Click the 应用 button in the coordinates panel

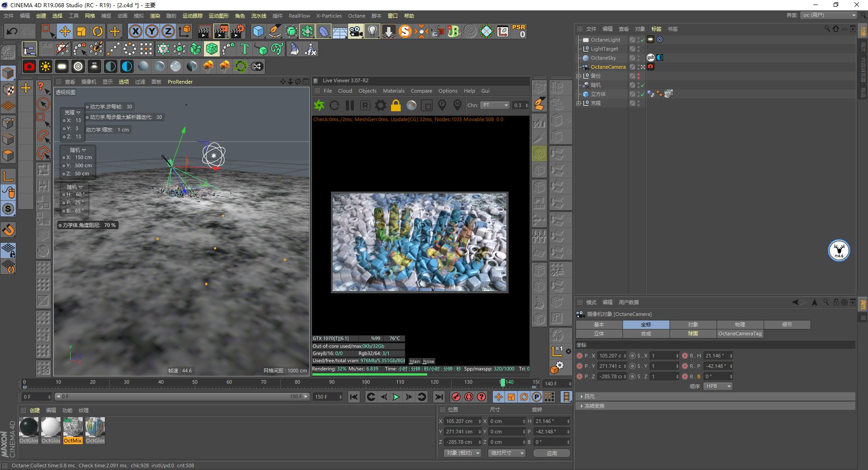(552, 453)
